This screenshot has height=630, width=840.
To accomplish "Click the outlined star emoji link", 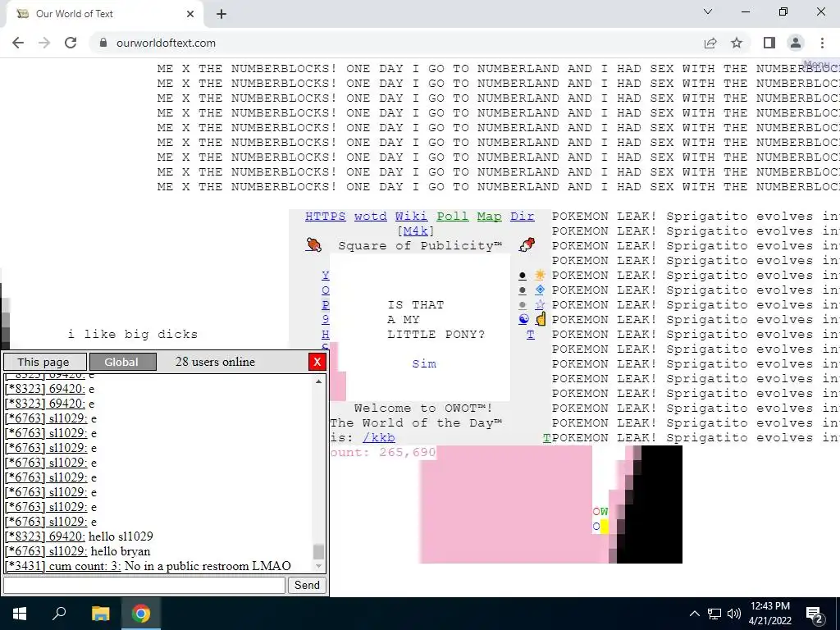I will (x=540, y=304).
